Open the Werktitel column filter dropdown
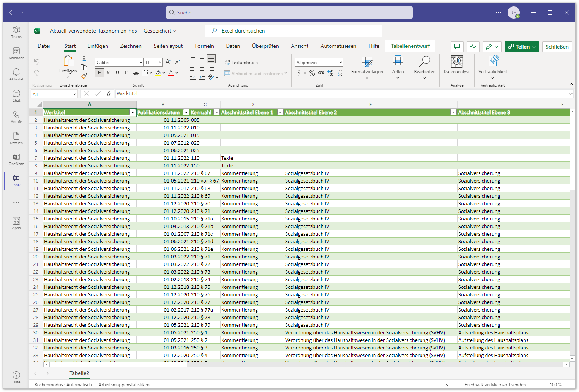The height and width of the screenshot is (392, 579). point(133,112)
